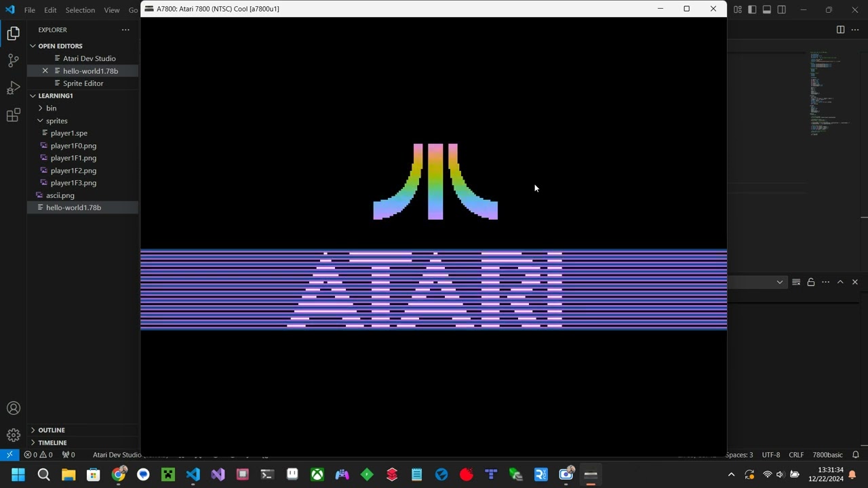
Task: Maximize the panel with the up chevron
Action: (840, 282)
